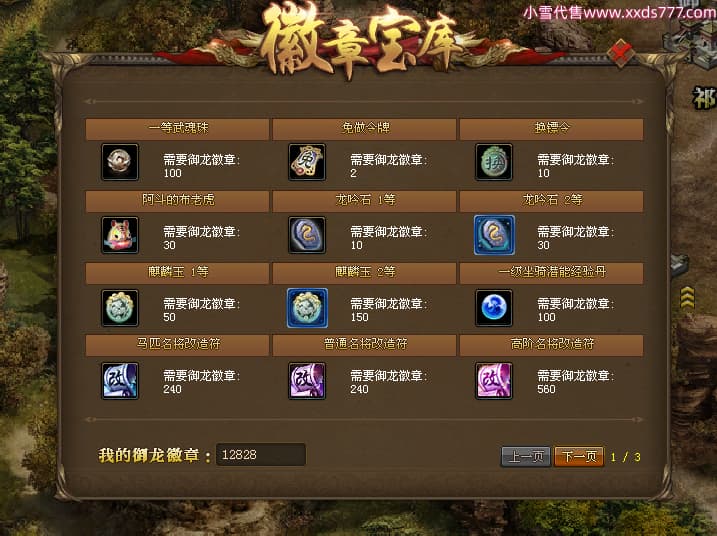Select the 一等武魂珠 pearl icon
This screenshot has height=536, width=717.
pyautogui.click(x=120, y=162)
